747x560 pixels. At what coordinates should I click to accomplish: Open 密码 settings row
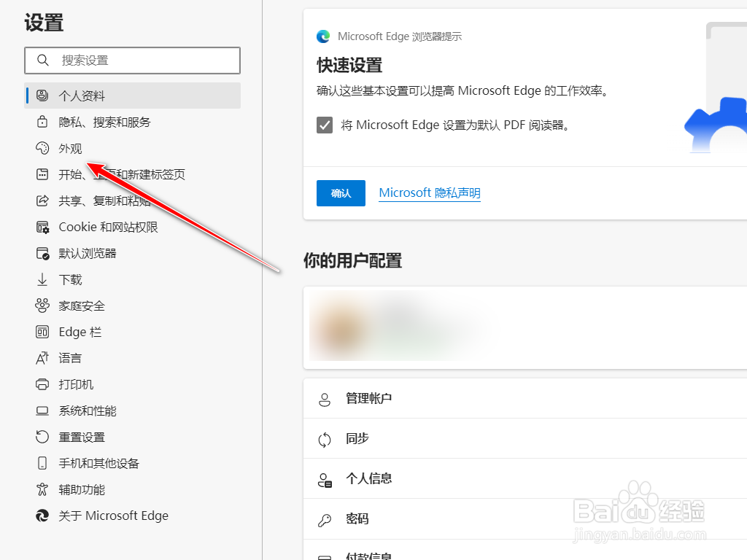point(525,519)
